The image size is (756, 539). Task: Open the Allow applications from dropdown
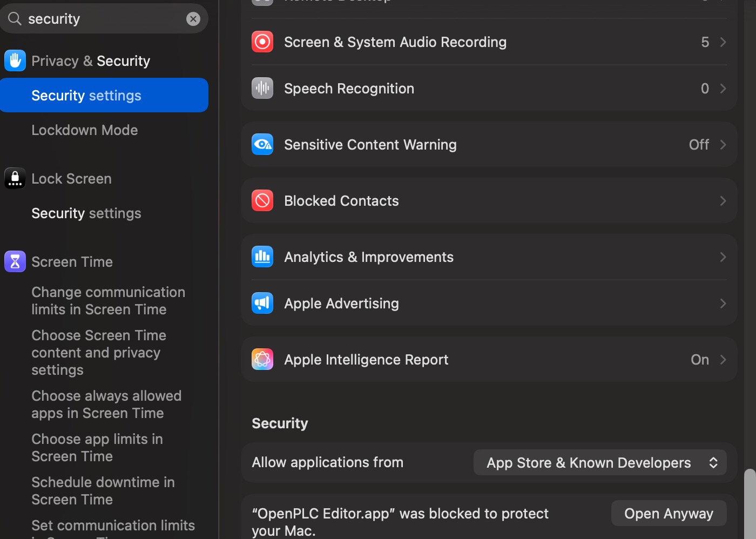[599, 463]
